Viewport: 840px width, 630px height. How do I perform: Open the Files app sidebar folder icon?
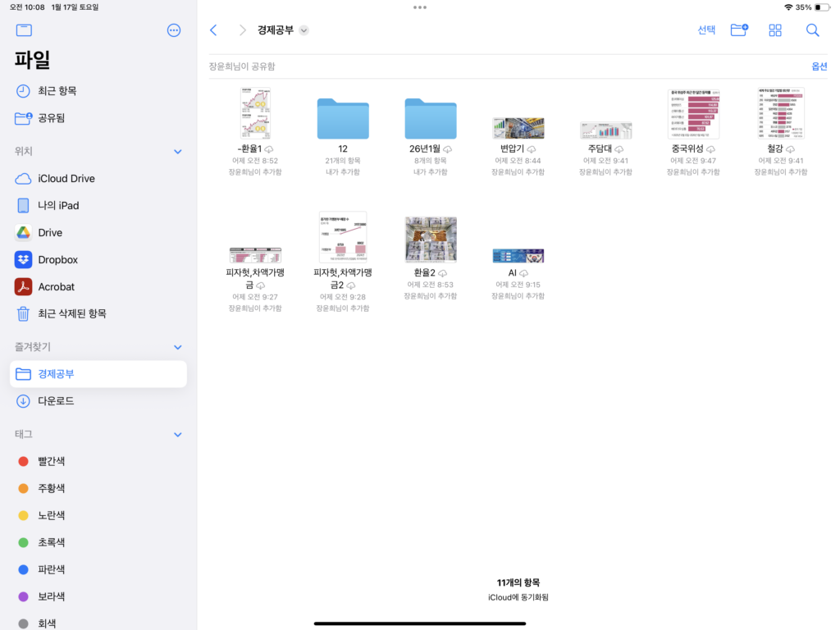[24, 30]
